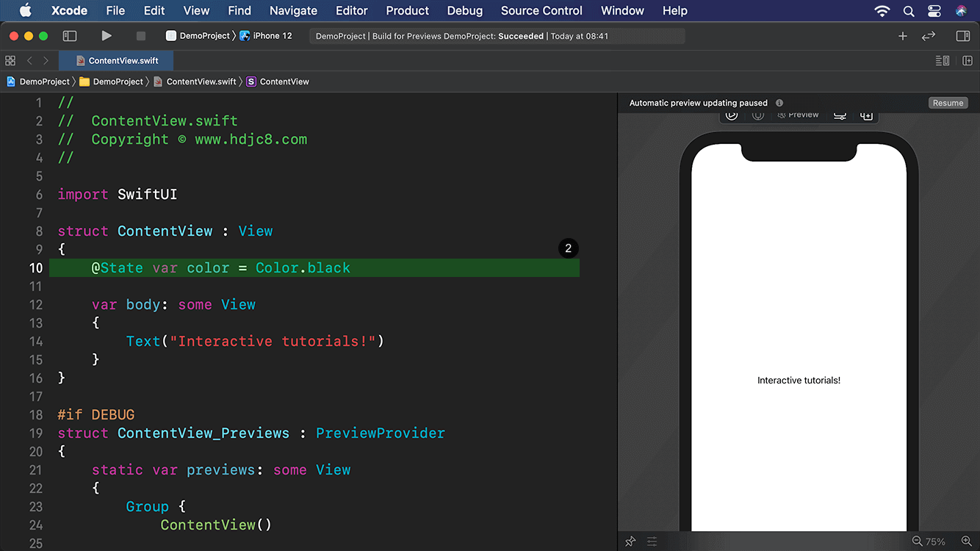Click the Stop button in Xcode toolbar
This screenshot has width=980, height=551.
pos(141,35)
